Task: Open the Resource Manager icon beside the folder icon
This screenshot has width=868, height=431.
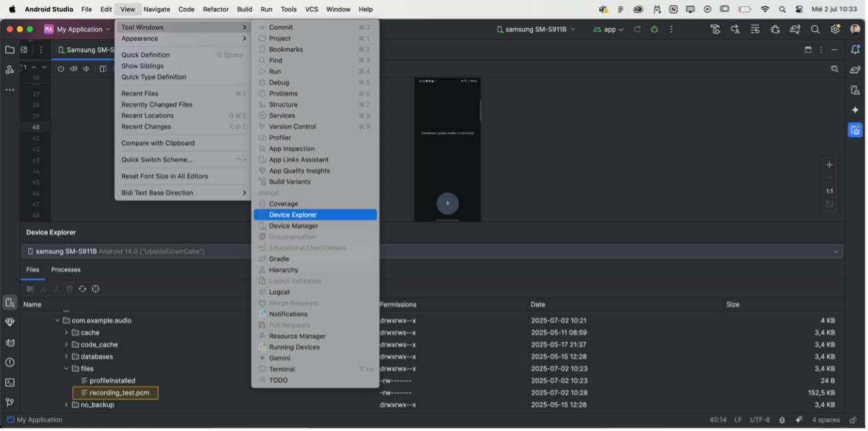Action: click(24, 49)
